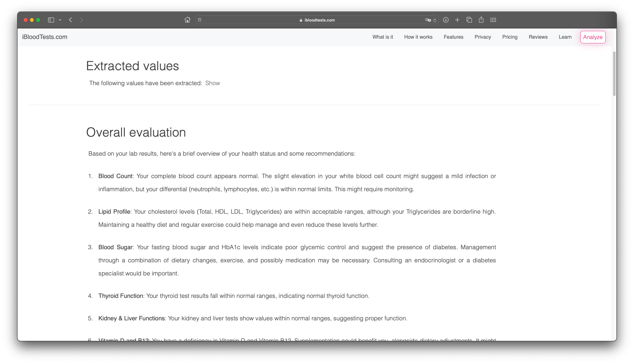
Task: Toggle the What is it nav item
Action: tap(382, 37)
